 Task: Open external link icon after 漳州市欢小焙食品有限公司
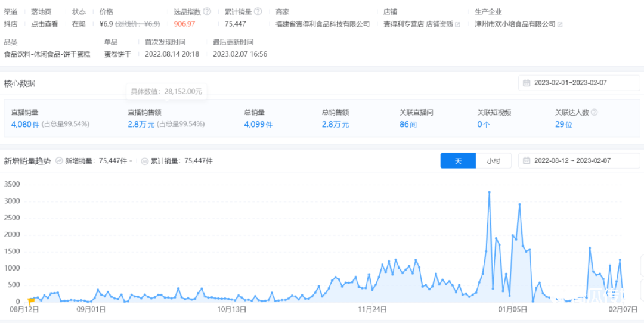click(559, 24)
